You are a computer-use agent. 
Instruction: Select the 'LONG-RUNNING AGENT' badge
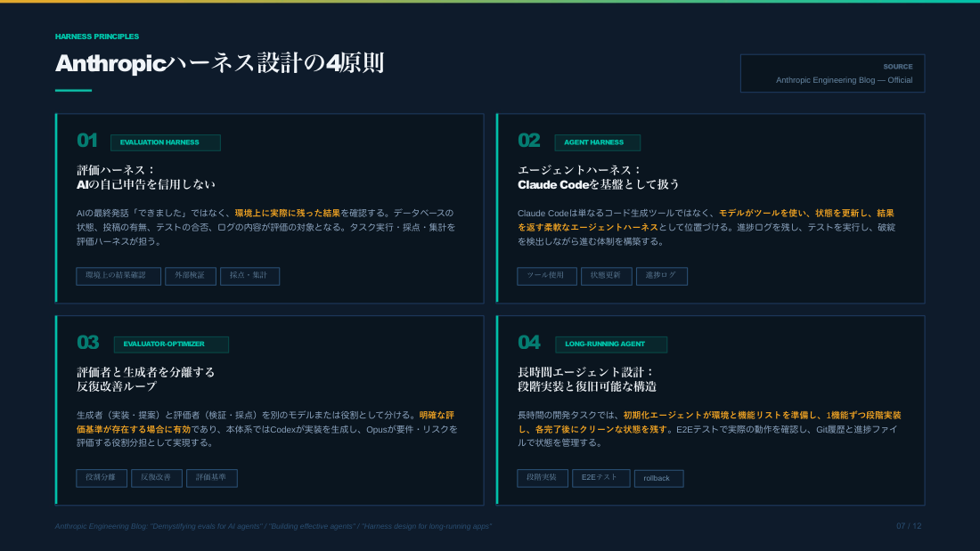point(610,344)
